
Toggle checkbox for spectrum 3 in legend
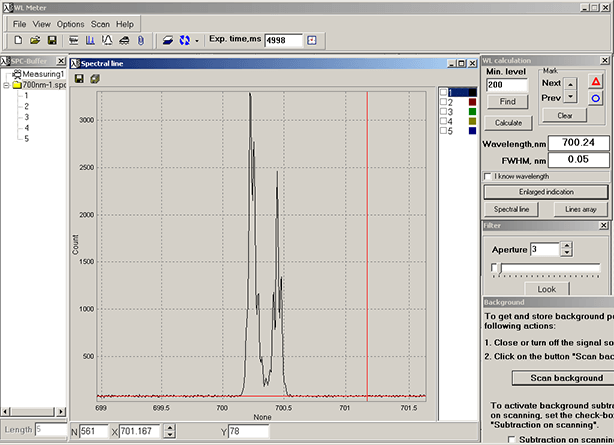[x=444, y=111]
